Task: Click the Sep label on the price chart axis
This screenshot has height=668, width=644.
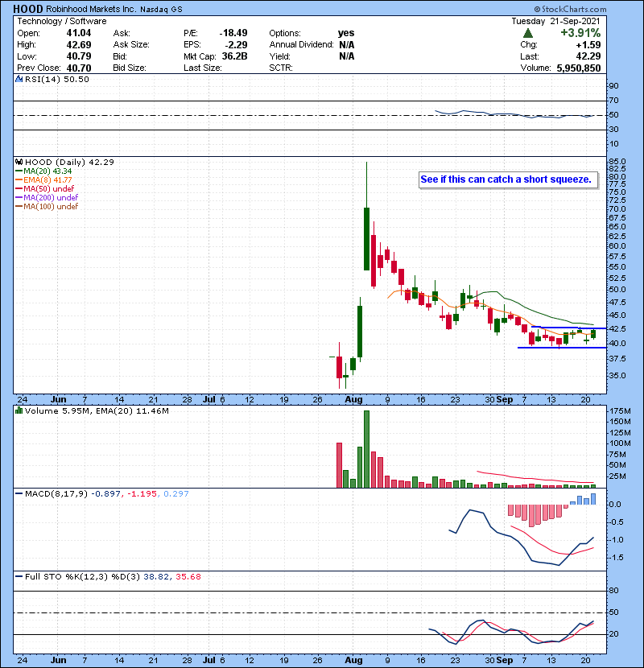Action: (505, 400)
